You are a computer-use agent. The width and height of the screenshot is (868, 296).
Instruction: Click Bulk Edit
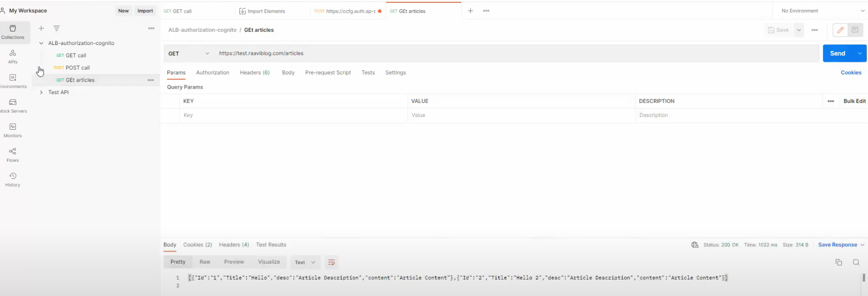coord(854,101)
